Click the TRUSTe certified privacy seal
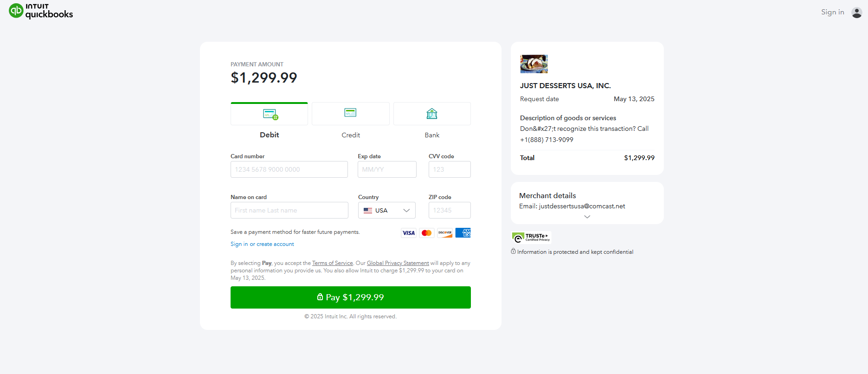 tap(531, 237)
